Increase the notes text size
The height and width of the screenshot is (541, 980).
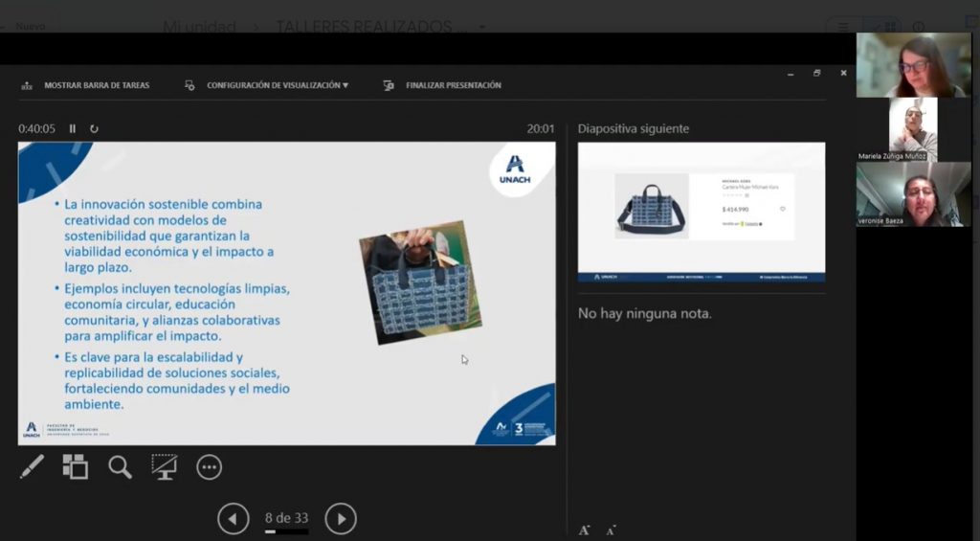click(584, 530)
